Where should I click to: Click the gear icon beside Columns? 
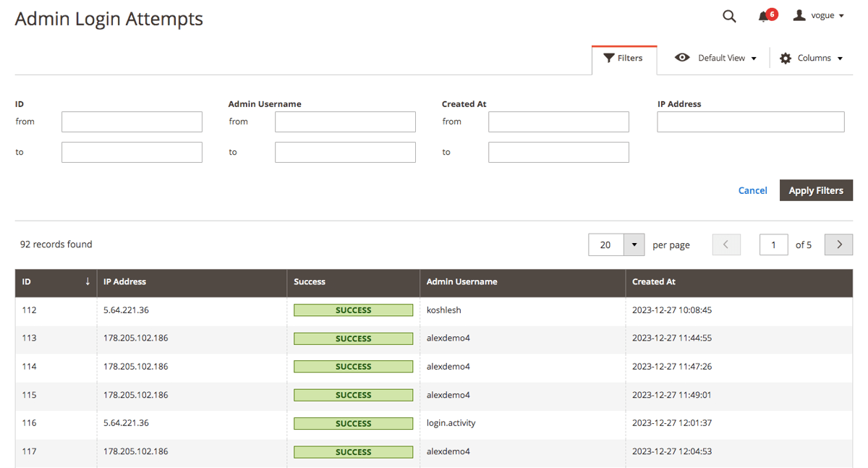click(786, 59)
